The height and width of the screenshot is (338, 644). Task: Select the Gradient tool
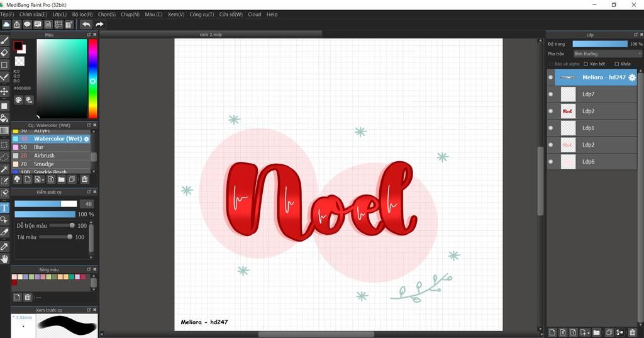4,131
